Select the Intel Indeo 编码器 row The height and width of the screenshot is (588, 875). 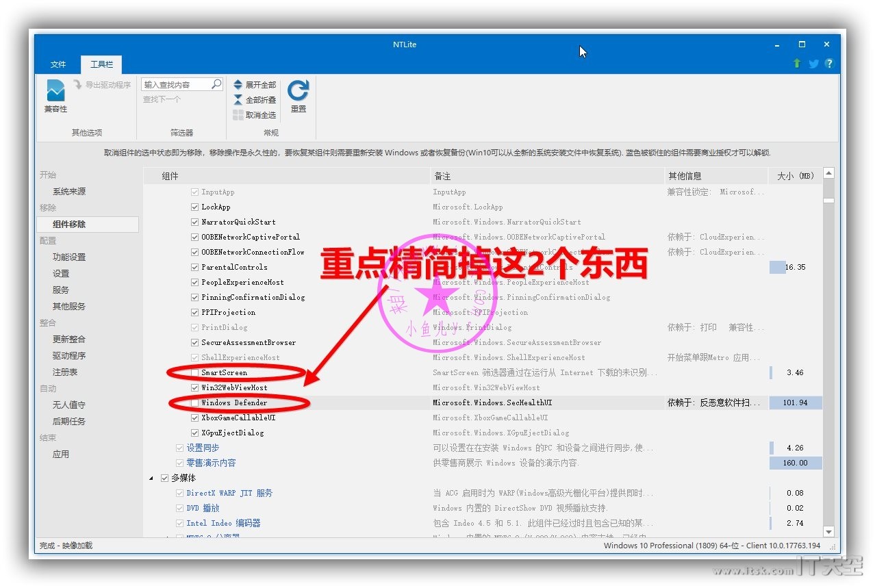click(224, 523)
